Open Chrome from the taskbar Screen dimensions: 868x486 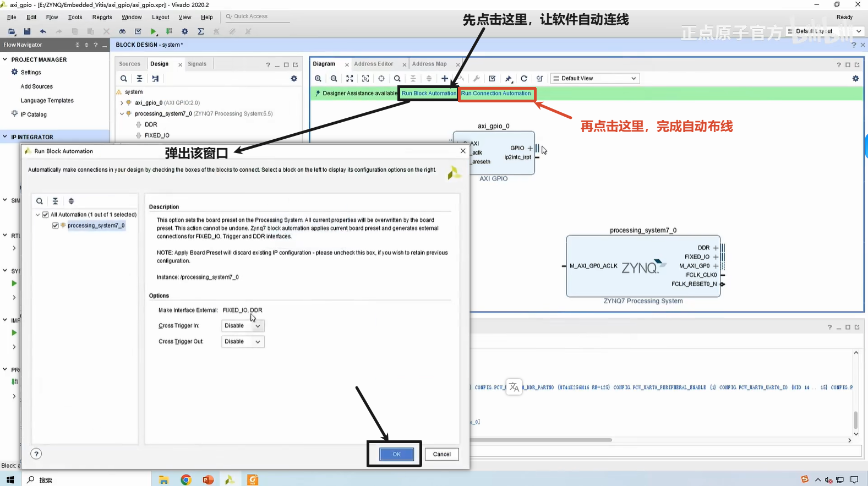coord(186,480)
